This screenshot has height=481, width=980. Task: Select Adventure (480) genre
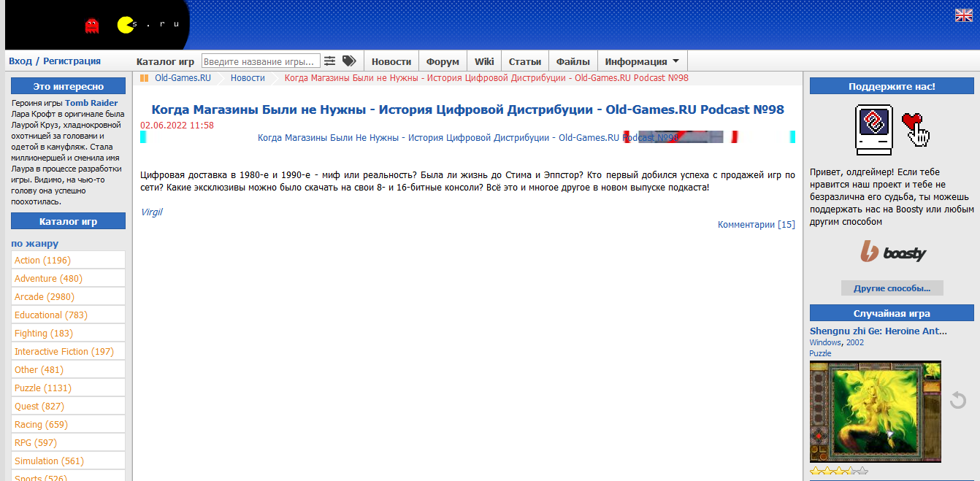pyautogui.click(x=68, y=278)
